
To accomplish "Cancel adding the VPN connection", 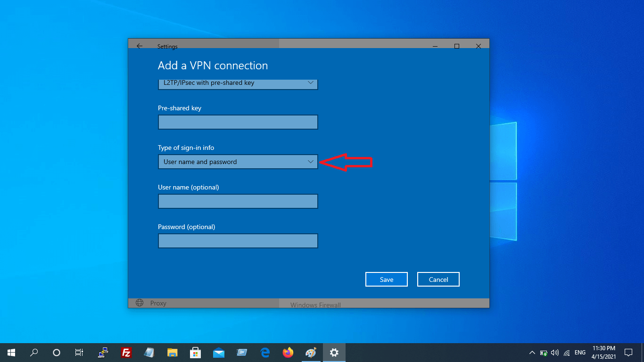I will tap(438, 280).
